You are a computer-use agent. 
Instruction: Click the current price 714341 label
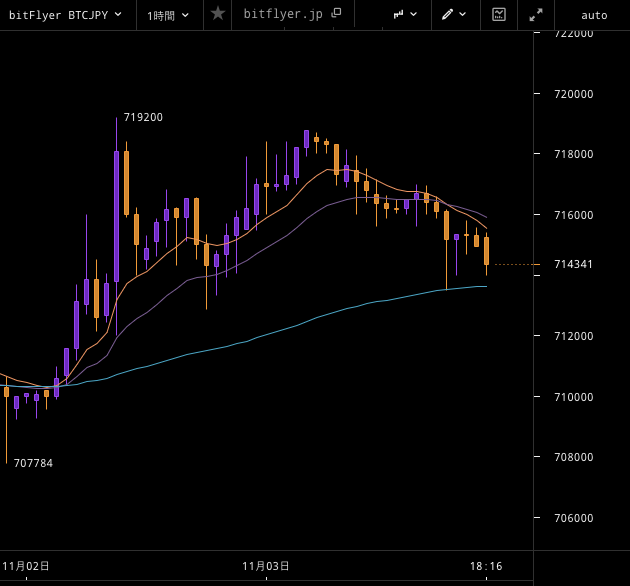coord(573,264)
